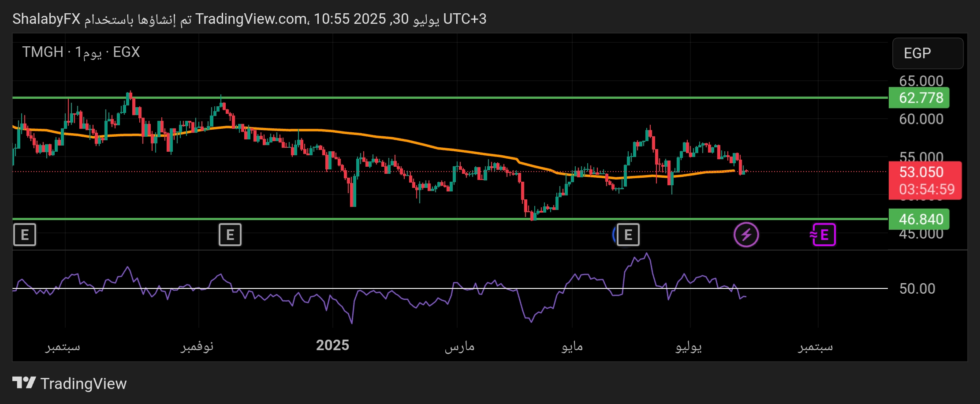Select the EGX exchange label in the legend
Viewport: 980px width, 404px height.
click(126, 52)
